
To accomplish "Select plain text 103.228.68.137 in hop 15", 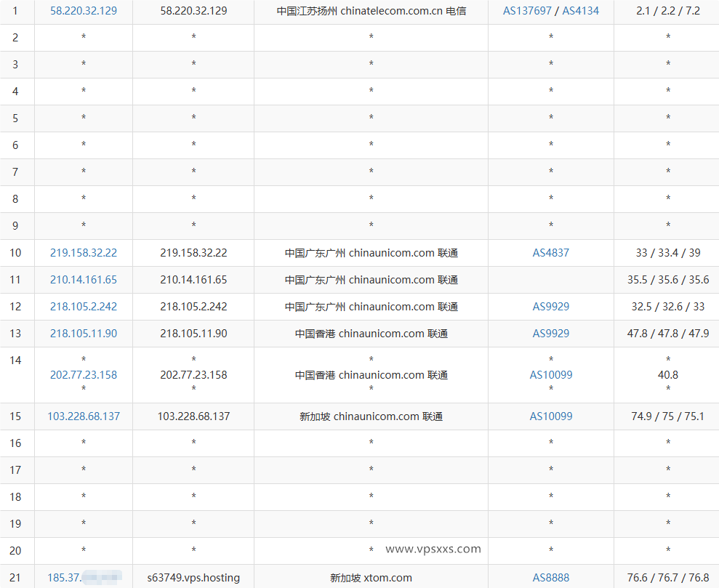I will tap(193, 416).
